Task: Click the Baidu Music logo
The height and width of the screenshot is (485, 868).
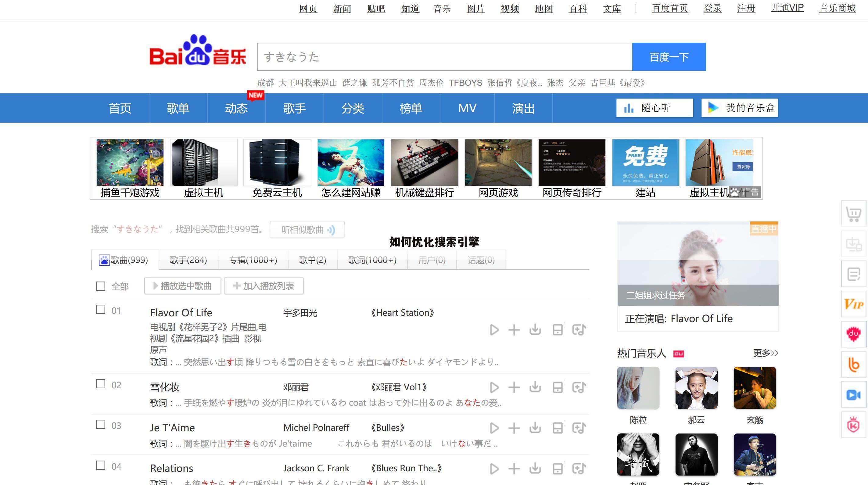Action: pos(198,50)
